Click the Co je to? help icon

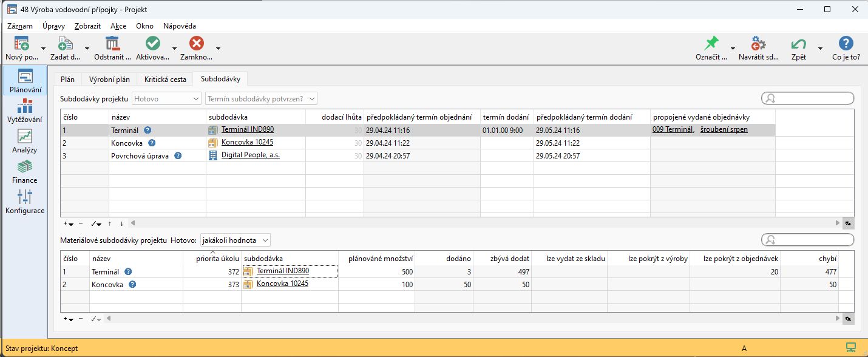pos(846,44)
